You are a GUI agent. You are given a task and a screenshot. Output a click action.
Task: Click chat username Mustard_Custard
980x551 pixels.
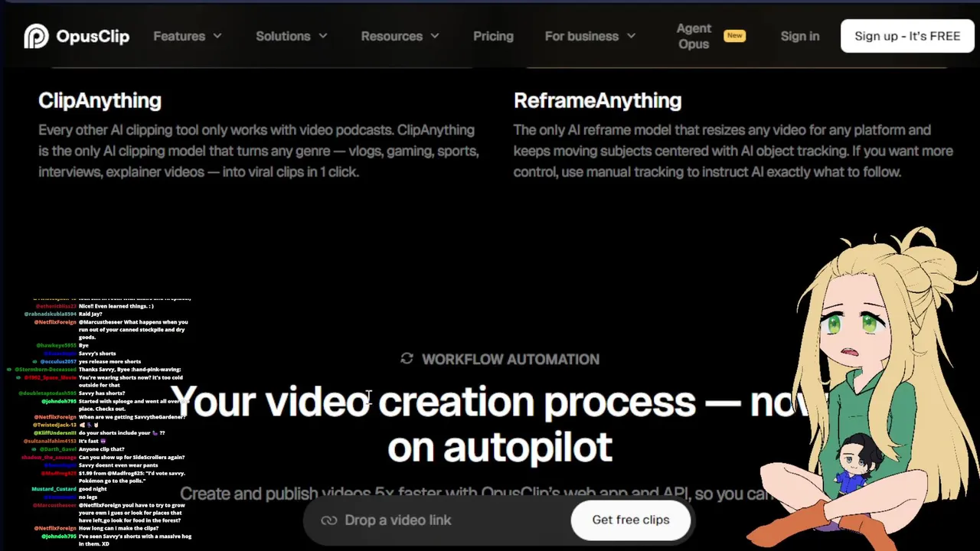pos(54,489)
